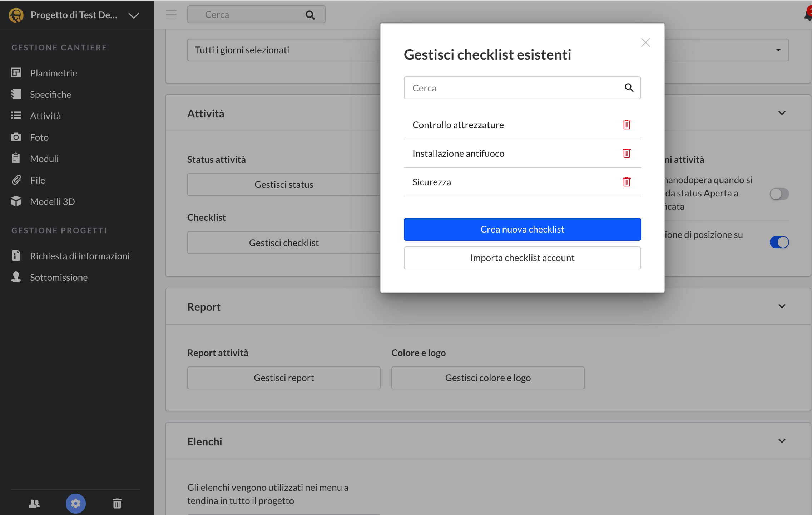Toggle the hamburger sidebar menu
This screenshot has width=812, height=515.
coord(171,14)
